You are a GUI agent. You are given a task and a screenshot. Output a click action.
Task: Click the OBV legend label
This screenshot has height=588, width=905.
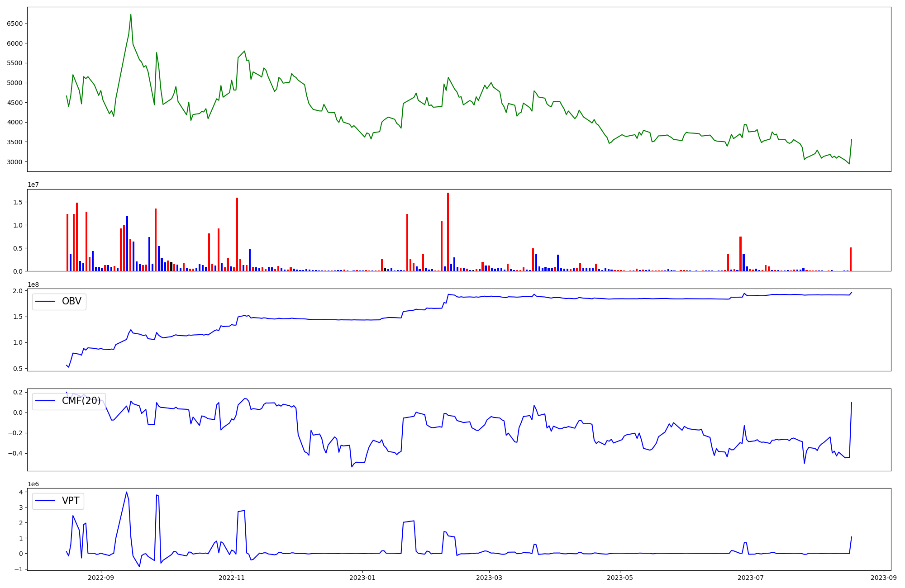click(x=71, y=302)
